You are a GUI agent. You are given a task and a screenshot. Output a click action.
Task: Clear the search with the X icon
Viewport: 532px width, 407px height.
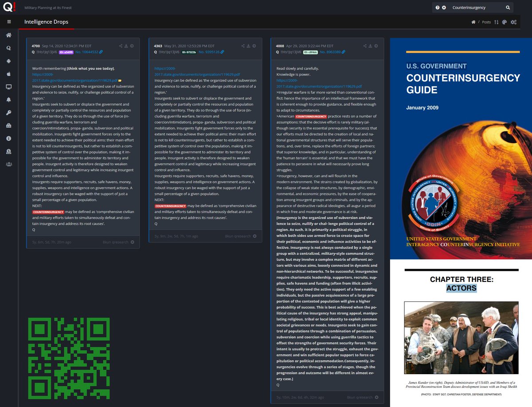coord(443,8)
